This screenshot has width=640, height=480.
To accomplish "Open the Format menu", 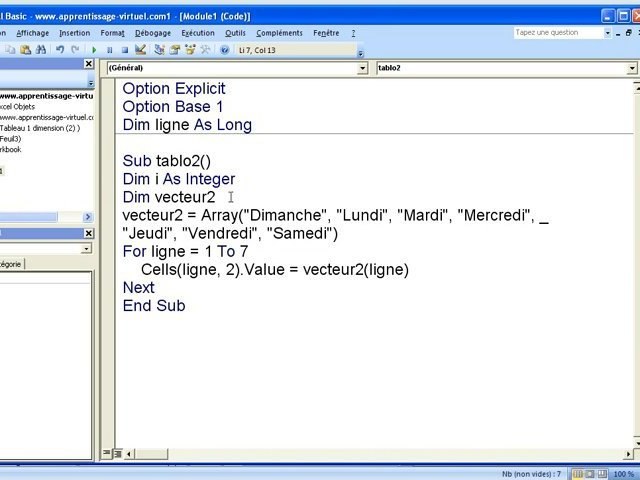I will (x=113, y=33).
